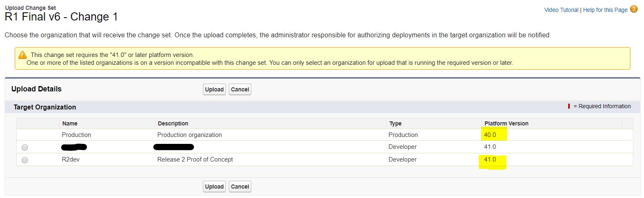644x198 pixels.
Task: Click the Production name cell
Action: pos(76,135)
